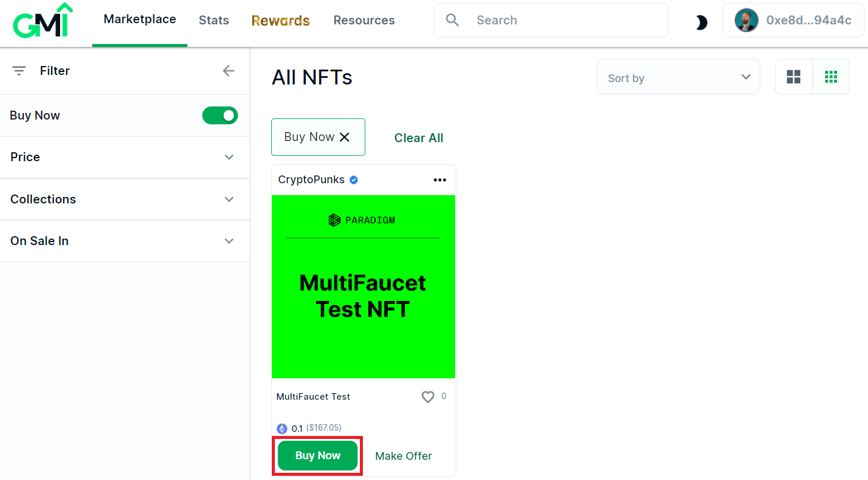The width and height of the screenshot is (868, 480).
Task: Open the Resources tab
Action: point(364,20)
